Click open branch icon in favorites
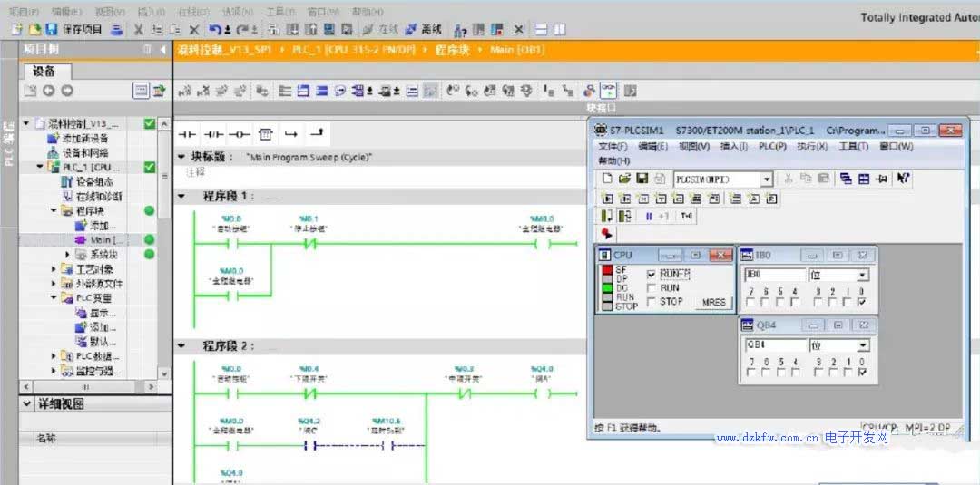Screen dimensions: 980x485 point(290,134)
